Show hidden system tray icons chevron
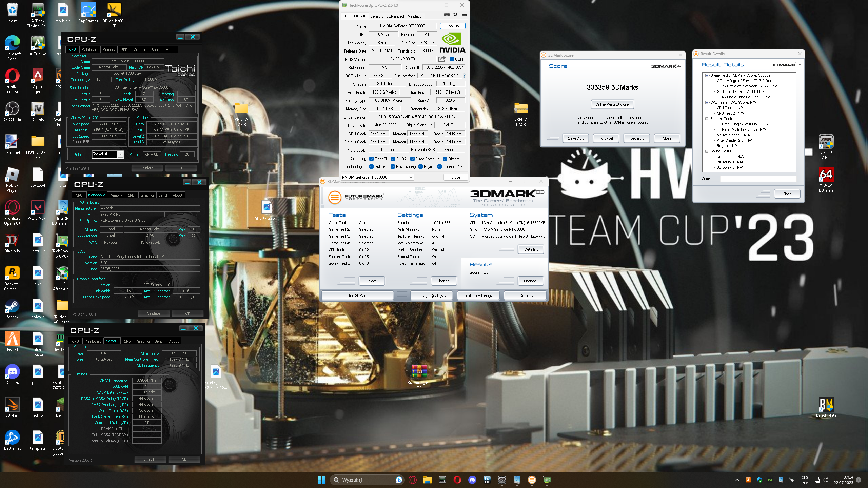The image size is (868, 488). pyautogui.click(x=737, y=480)
